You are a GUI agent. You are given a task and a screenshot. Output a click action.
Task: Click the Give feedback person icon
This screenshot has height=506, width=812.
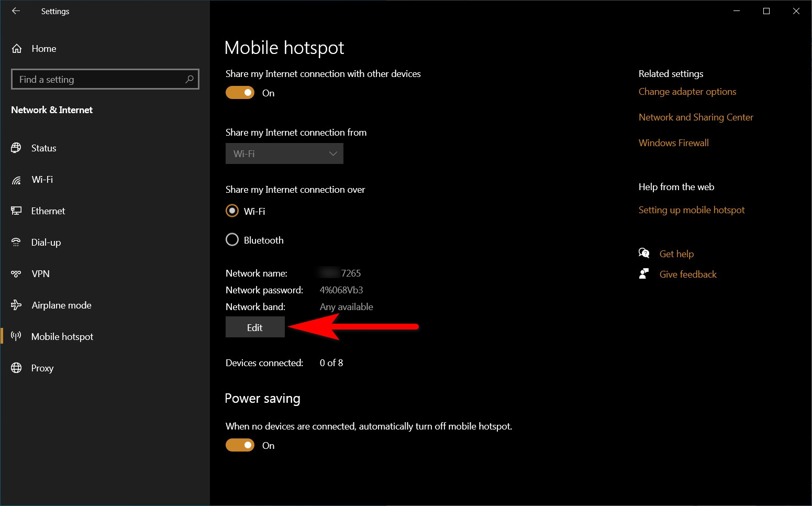point(644,274)
